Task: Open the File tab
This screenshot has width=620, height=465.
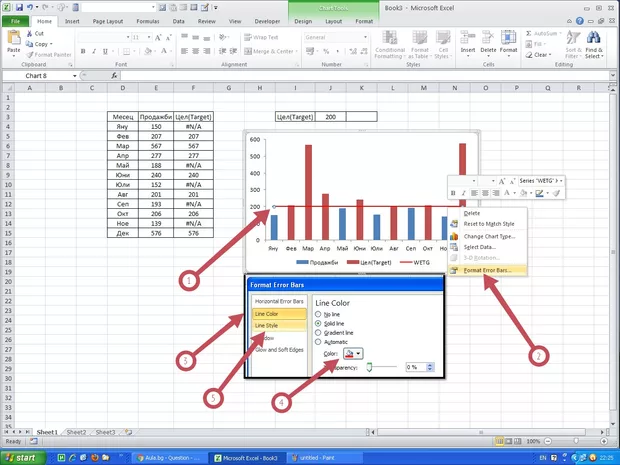Action: click(15, 21)
